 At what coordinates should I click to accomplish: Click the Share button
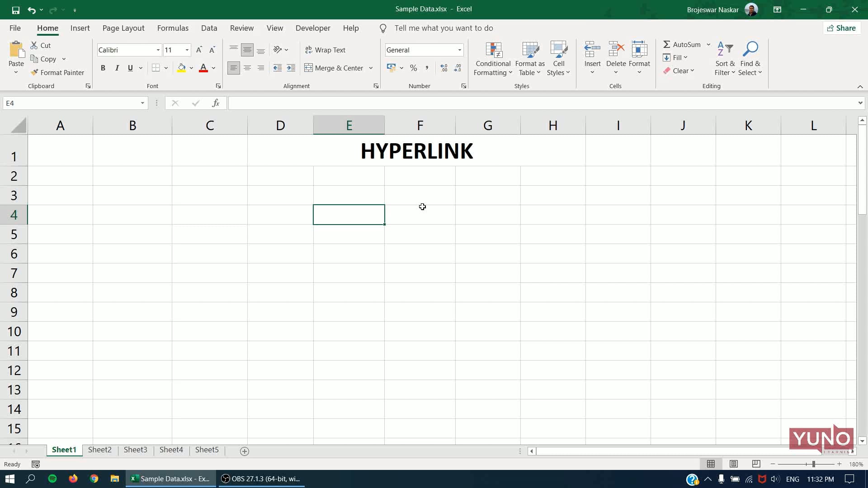[842, 28]
